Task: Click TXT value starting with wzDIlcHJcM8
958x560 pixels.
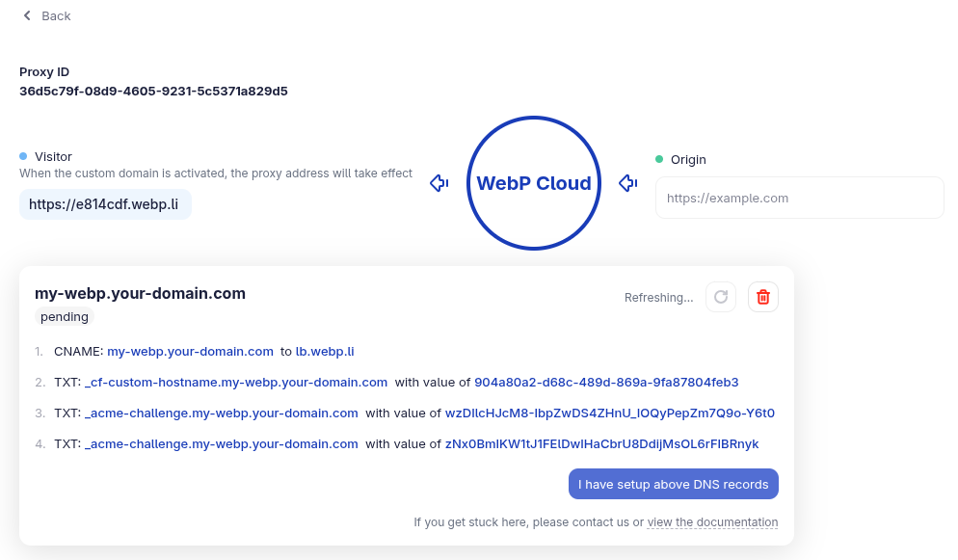Action: tap(610, 413)
